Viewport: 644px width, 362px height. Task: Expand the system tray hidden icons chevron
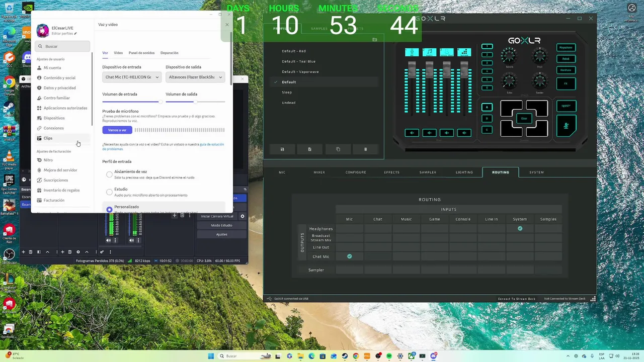point(569,356)
